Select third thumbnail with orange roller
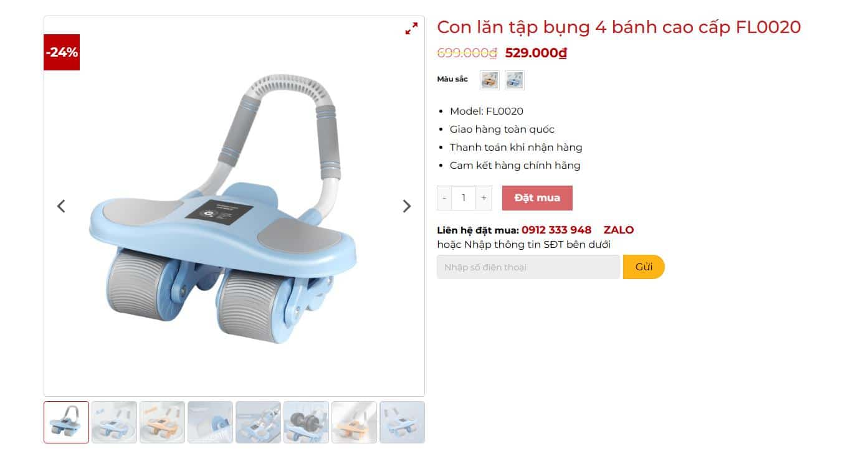Screen dimensions: 868x459 coord(162,422)
